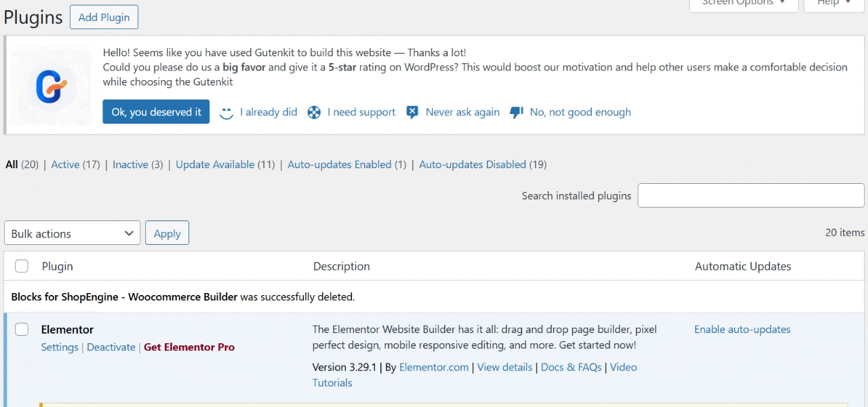Expand the Help panel
Image resolution: width=868 pixels, height=407 pixels.
(833, 3)
